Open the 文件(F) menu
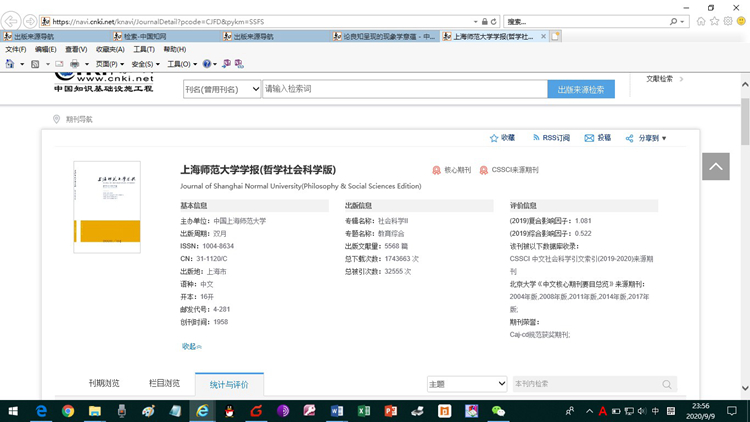The width and height of the screenshot is (750, 422). [x=16, y=49]
